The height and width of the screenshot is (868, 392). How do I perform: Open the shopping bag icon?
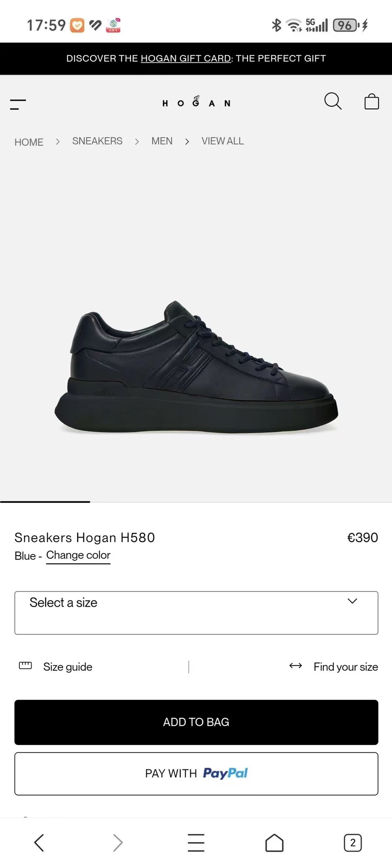click(x=372, y=101)
